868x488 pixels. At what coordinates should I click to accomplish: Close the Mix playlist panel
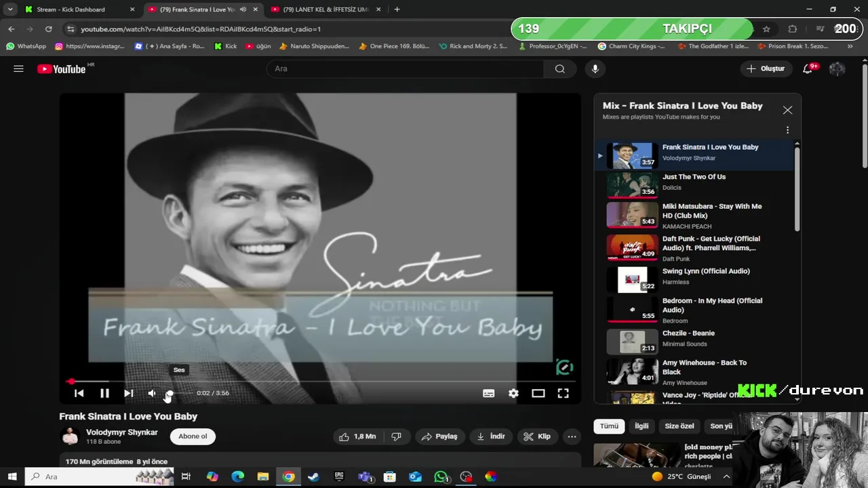coord(787,110)
